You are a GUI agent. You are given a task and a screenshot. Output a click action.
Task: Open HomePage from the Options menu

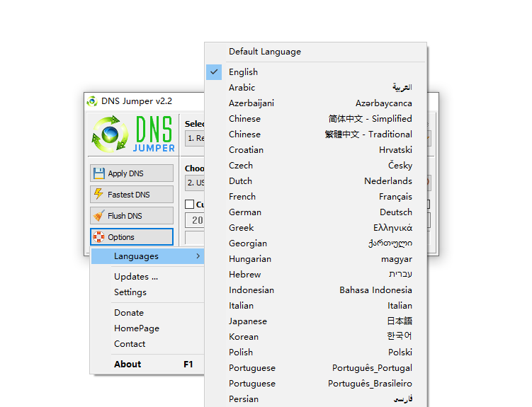coord(147,328)
